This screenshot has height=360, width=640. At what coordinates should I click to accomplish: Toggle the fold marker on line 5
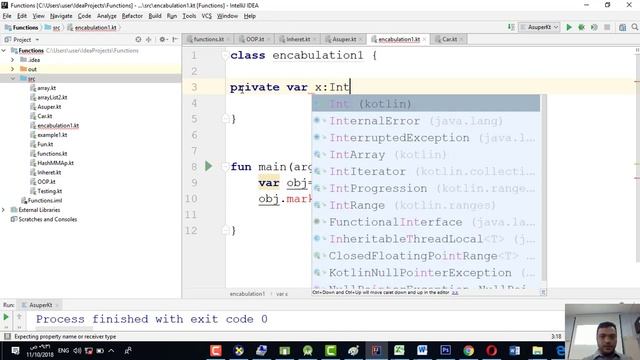(x=225, y=119)
